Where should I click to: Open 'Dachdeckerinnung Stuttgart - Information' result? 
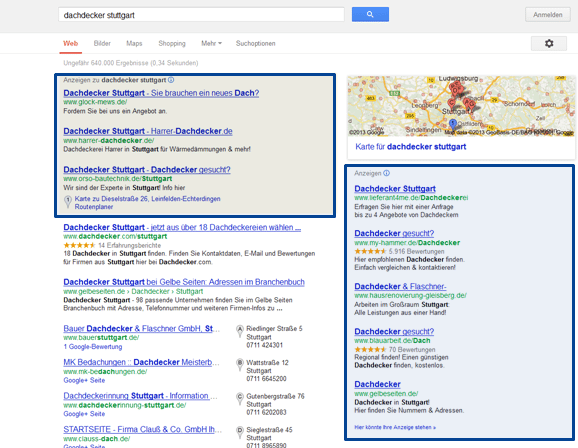coord(140,396)
